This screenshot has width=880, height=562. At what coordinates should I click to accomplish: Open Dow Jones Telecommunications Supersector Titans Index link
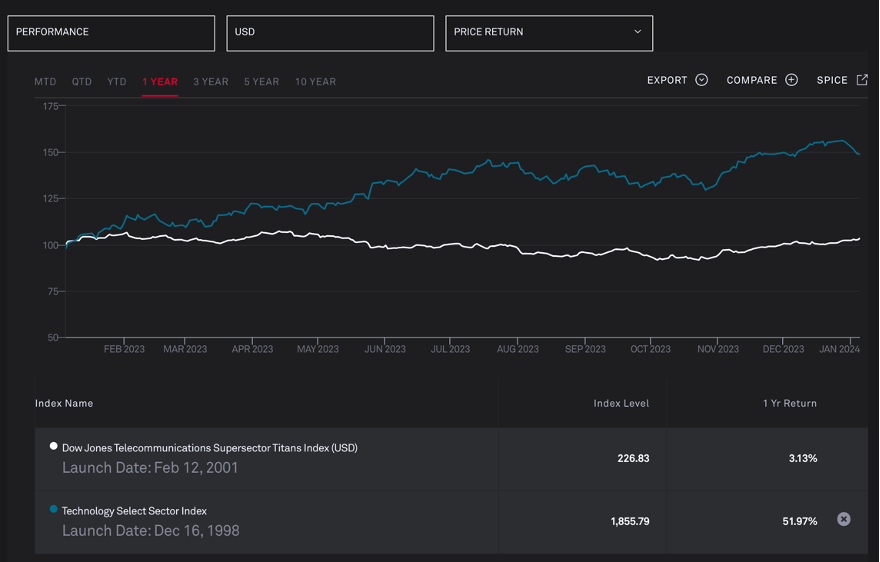(209, 448)
